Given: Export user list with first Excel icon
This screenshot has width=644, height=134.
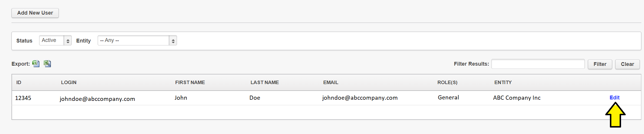Looking at the screenshot, I should (x=36, y=64).
